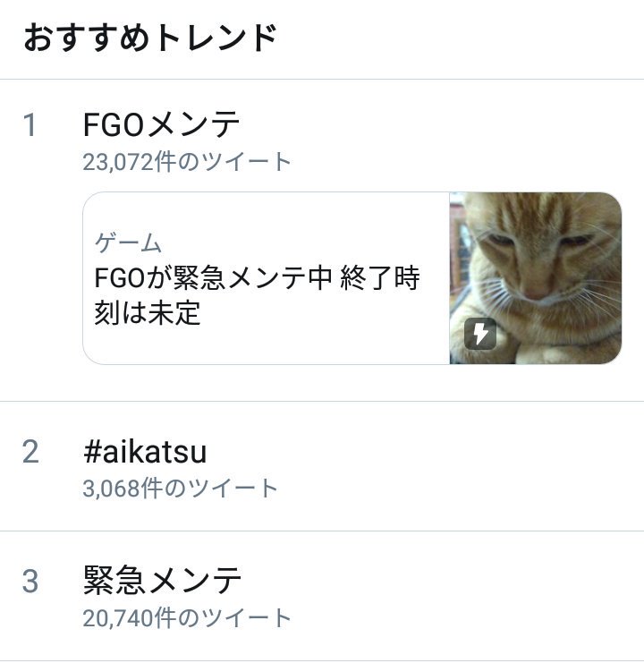The width and height of the screenshot is (644, 663).
Task: Tap the ゲーム category label
Action: click(x=128, y=242)
